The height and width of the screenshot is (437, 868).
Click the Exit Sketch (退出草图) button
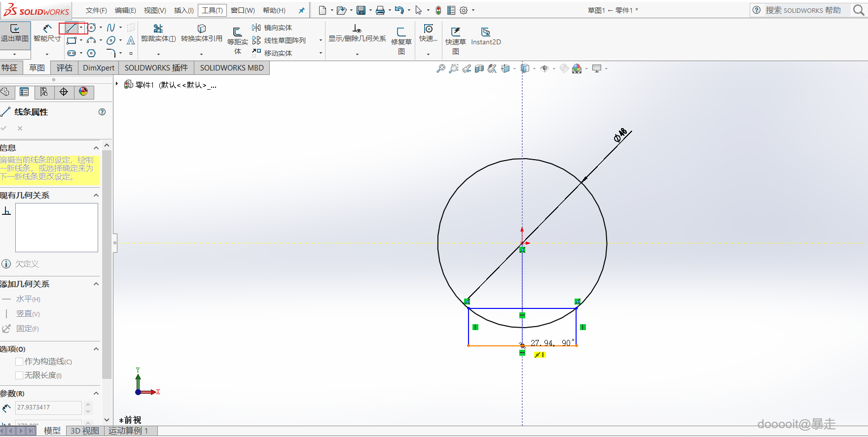(15, 33)
